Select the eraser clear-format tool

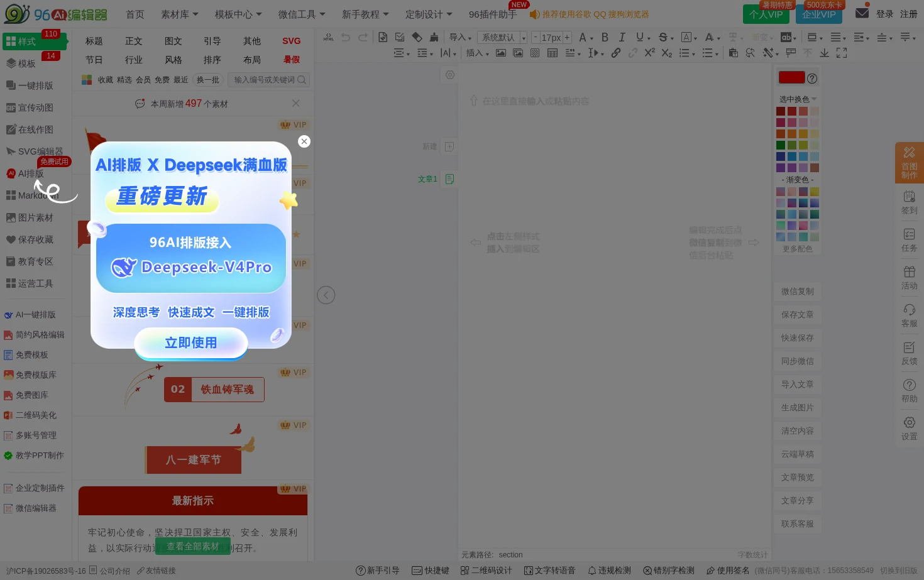tap(417, 38)
